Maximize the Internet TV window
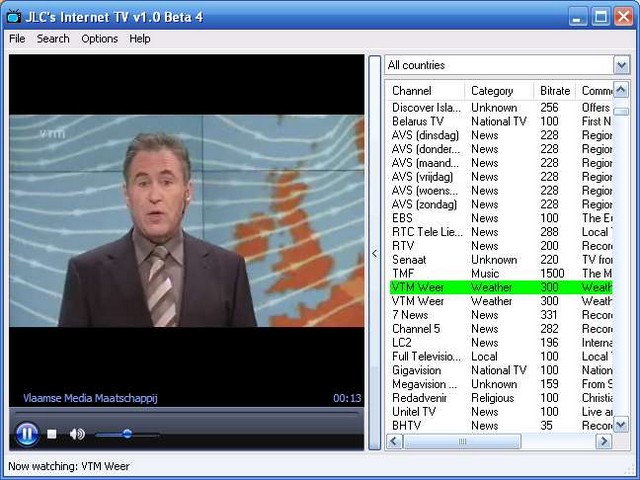The height and width of the screenshot is (480, 640). click(x=600, y=17)
